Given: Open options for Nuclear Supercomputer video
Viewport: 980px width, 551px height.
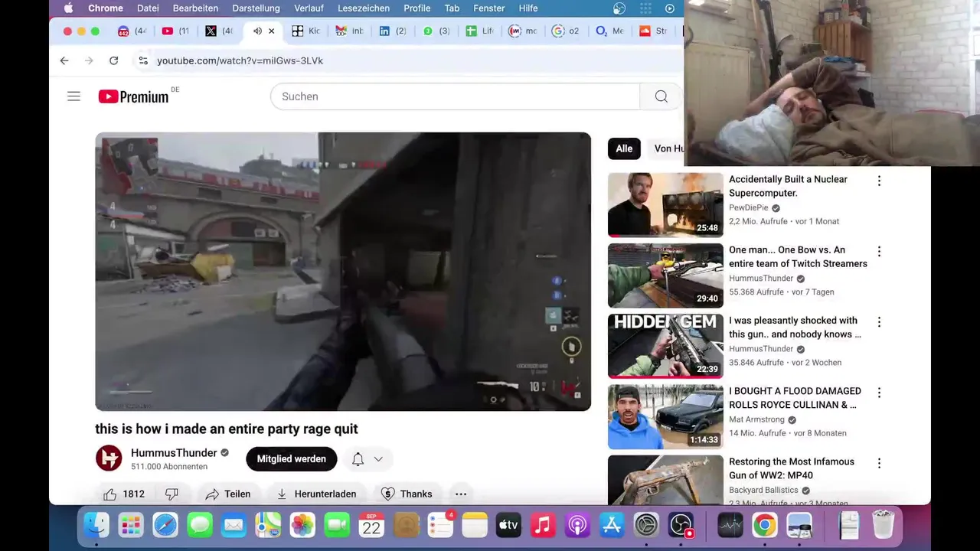Looking at the screenshot, I should click(879, 181).
